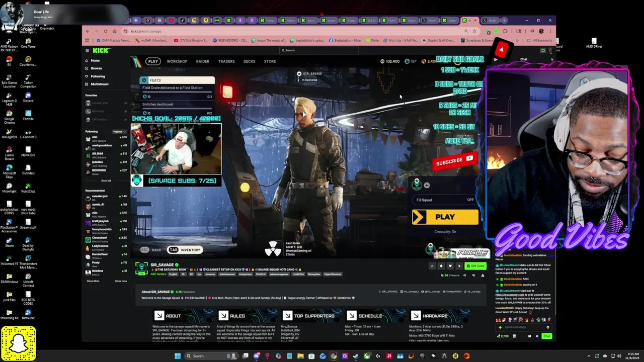Open the Fortnite desktop shortcut
The width and height of the screenshot is (644, 362).
click(28, 114)
